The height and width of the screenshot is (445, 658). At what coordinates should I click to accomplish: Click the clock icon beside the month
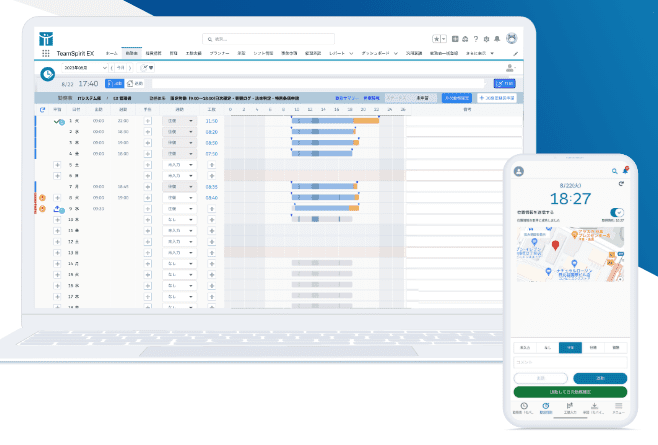click(46, 73)
